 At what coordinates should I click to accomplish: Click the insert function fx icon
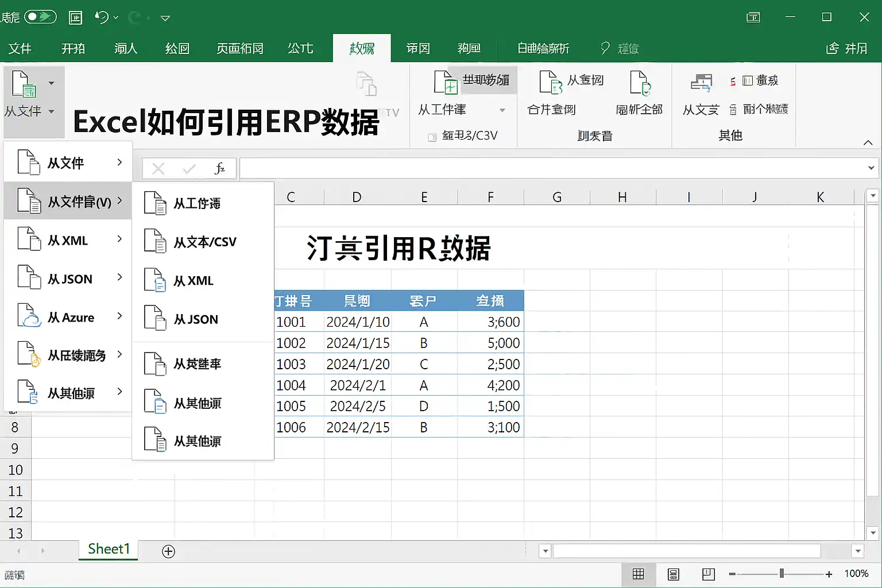point(219,169)
